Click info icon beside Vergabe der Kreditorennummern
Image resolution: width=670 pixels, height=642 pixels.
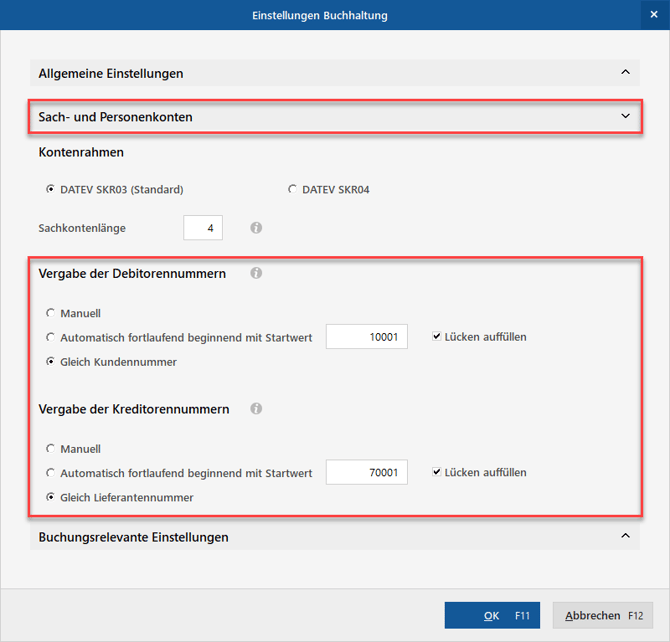(x=256, y=409)
